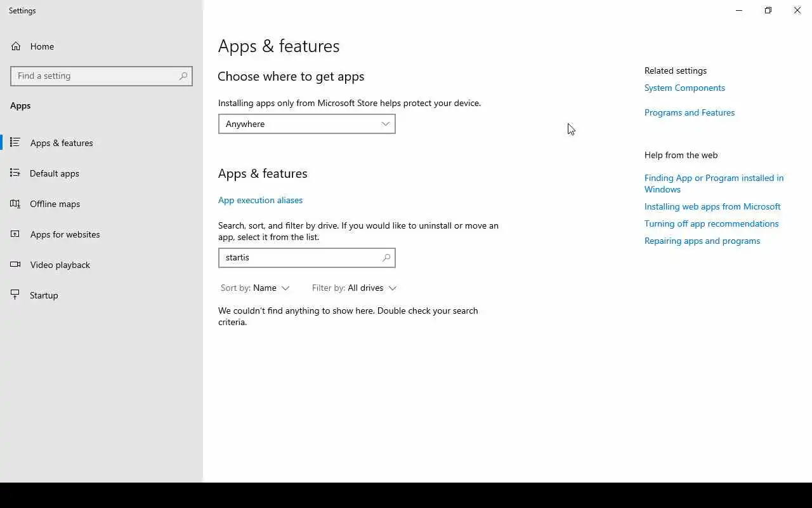Image resolution: width=812 pixels, height=508 pixels.
Task: Open the Offline maps page
Action: tap(101, 204)
